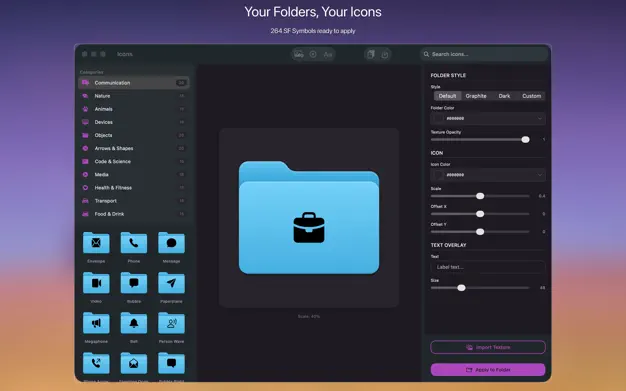Click the Categories sidebar header
Screen dimensions: 626x391
point(91,72)
